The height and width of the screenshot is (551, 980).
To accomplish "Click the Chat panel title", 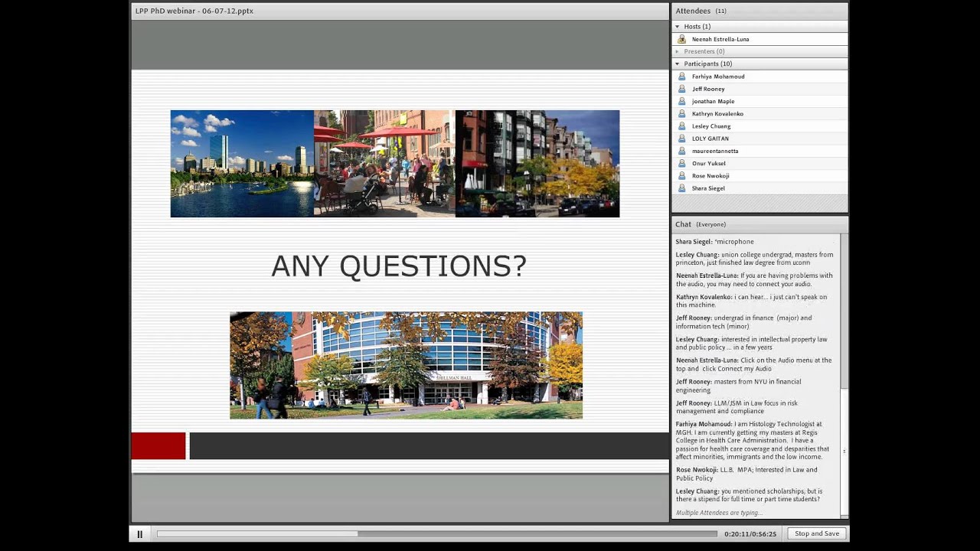I will click(683, 224).
